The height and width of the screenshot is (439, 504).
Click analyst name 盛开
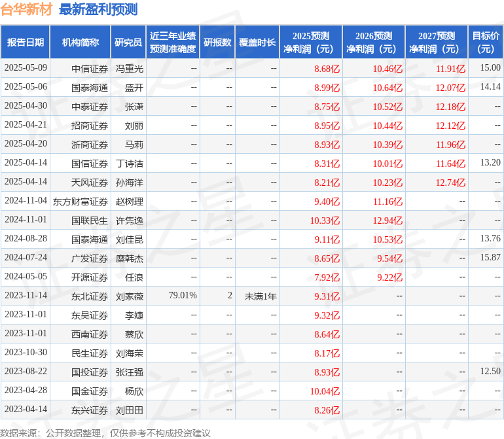pyautogui.click(x=134, y=88)
